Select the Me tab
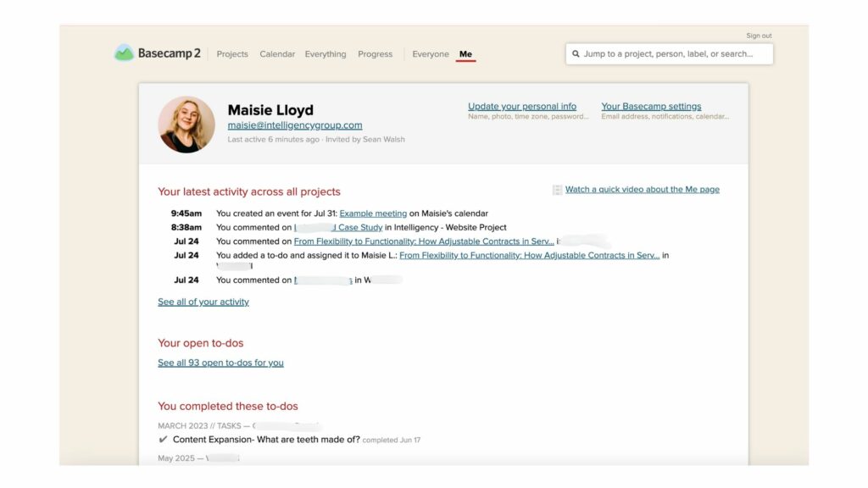The width and height of the screenshot is (868, 488). (x=465, y=53)
